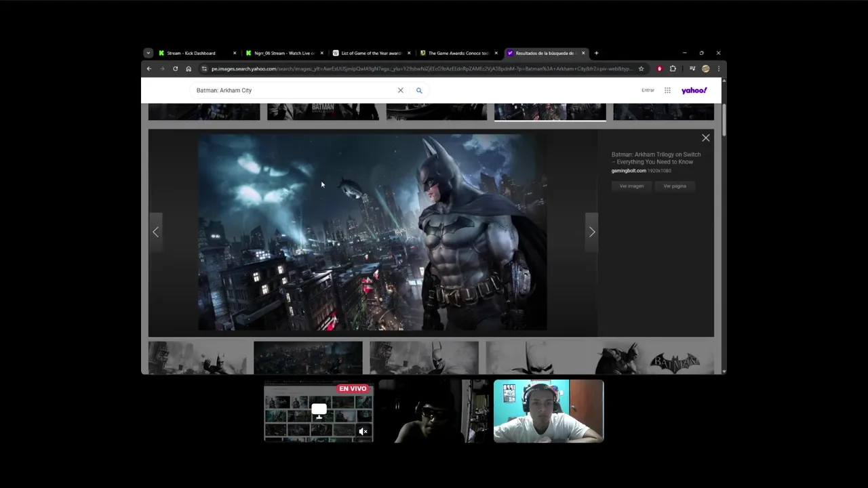Visit the gamingbolt.com source link

tap(629, 171)
